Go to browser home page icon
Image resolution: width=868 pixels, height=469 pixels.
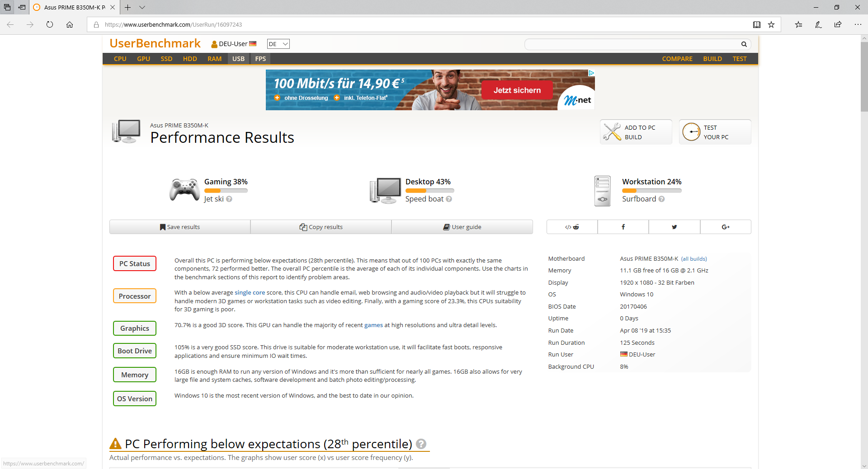click(x=70, y=24)
